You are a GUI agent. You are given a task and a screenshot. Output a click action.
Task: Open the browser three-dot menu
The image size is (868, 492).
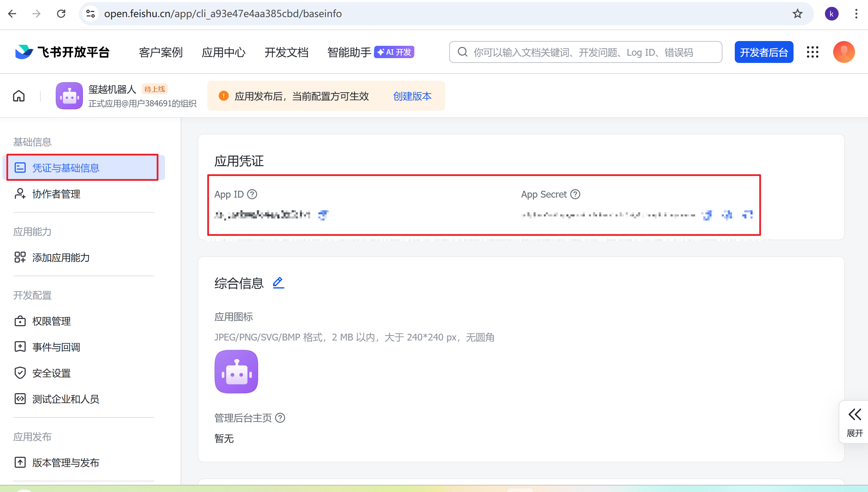click(856, 14)
